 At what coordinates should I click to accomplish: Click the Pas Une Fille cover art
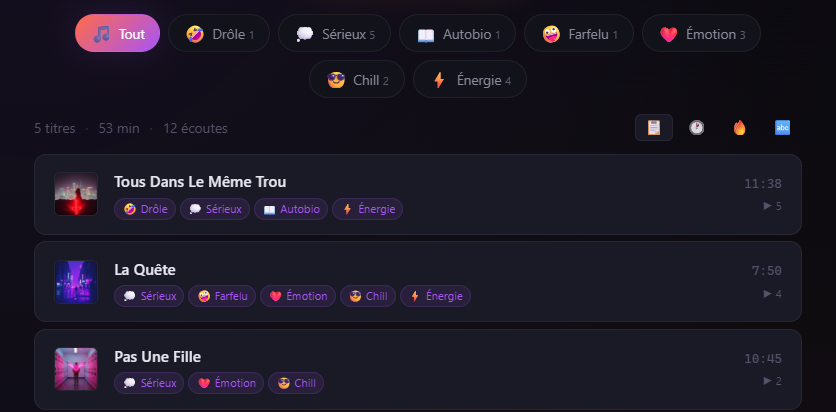[76, 369]
